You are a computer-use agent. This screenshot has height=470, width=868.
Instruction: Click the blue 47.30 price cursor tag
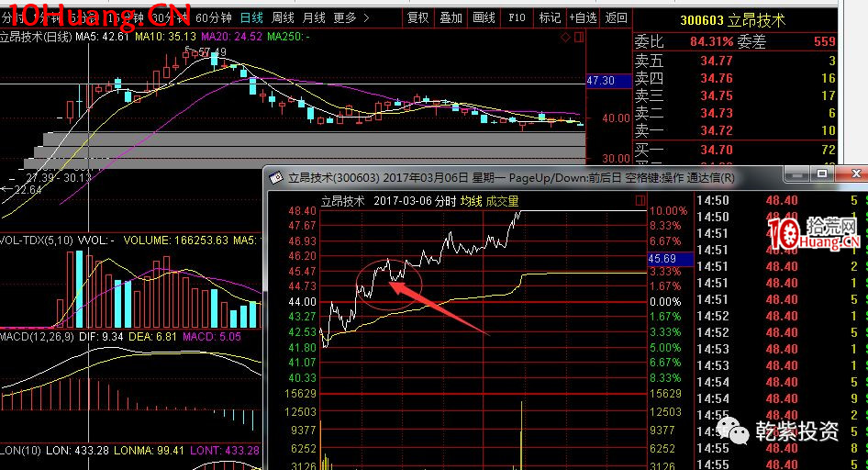[x=608, y=81]
